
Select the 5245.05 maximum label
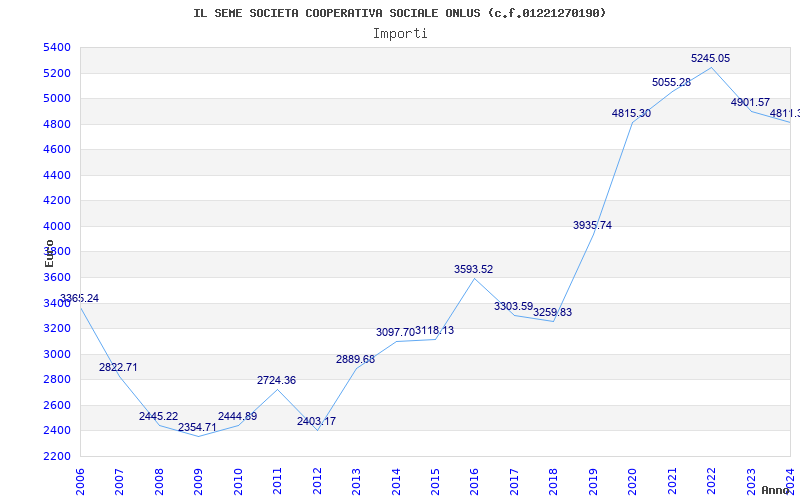coord(711,59)
